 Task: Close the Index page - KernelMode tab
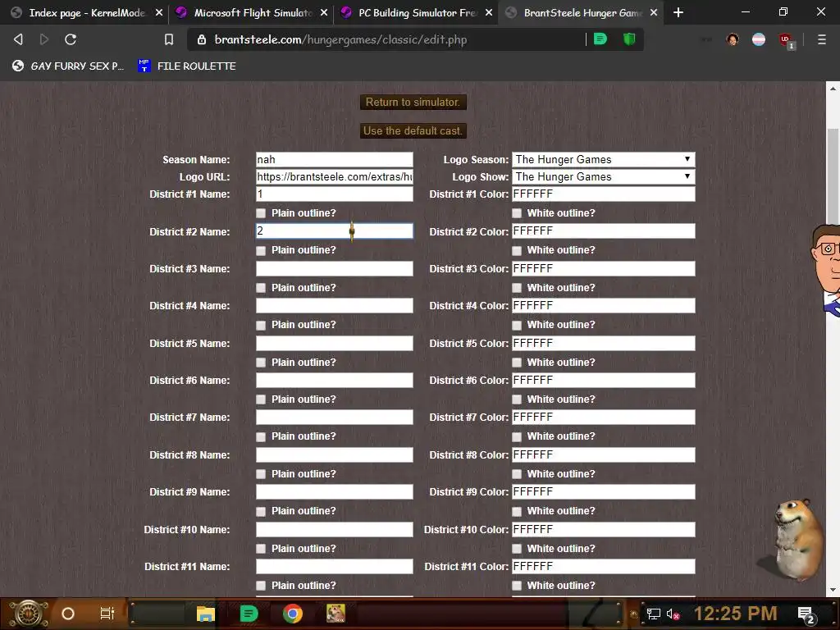tap(159, 12)
